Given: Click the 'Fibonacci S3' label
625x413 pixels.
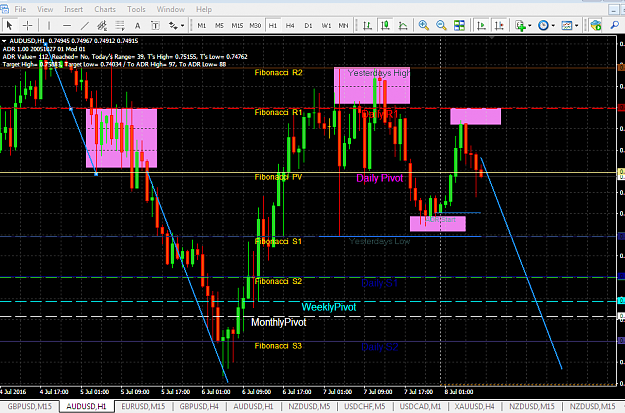Looking at the screenshot, I should click(x=278, y=346).
